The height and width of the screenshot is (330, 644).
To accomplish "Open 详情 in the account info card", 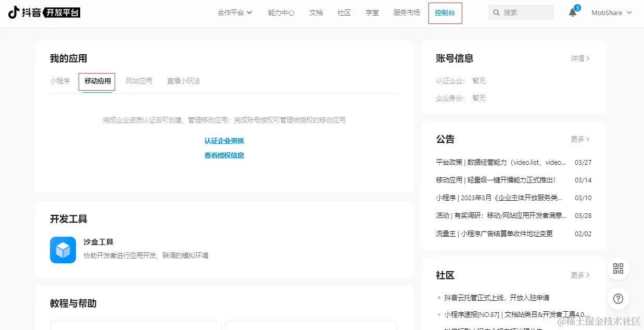I will click(x=580, y=58).
